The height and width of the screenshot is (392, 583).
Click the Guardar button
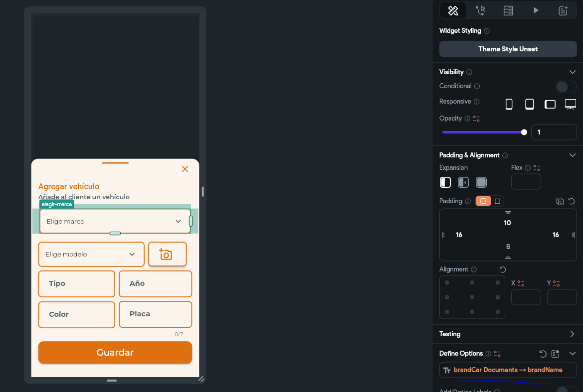[x=115, y=352]
